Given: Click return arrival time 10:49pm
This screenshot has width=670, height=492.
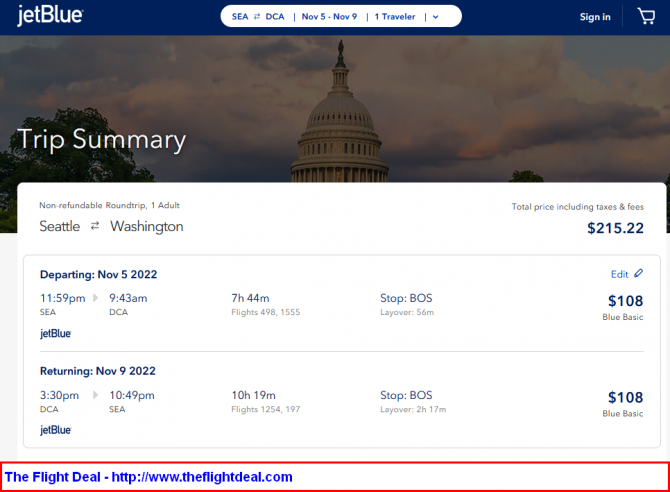Looking at the screenshot, I should (x=132, y=395).
